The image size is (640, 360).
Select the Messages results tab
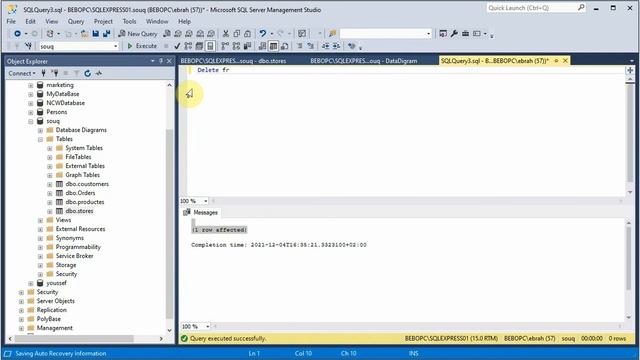[201, 212]
